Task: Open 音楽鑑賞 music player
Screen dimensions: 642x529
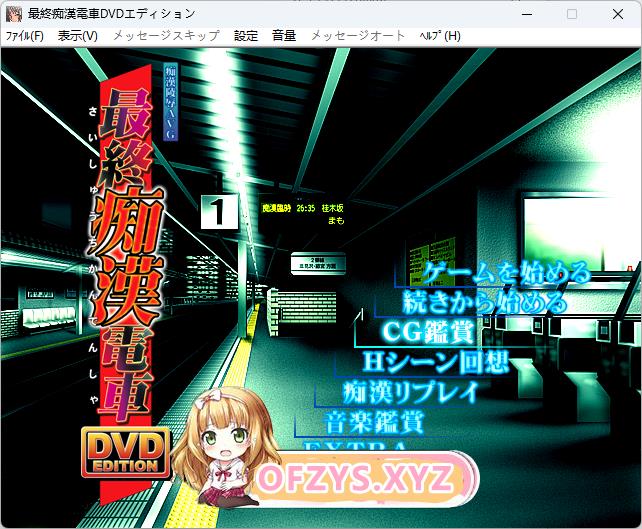Action: (374, 420)
